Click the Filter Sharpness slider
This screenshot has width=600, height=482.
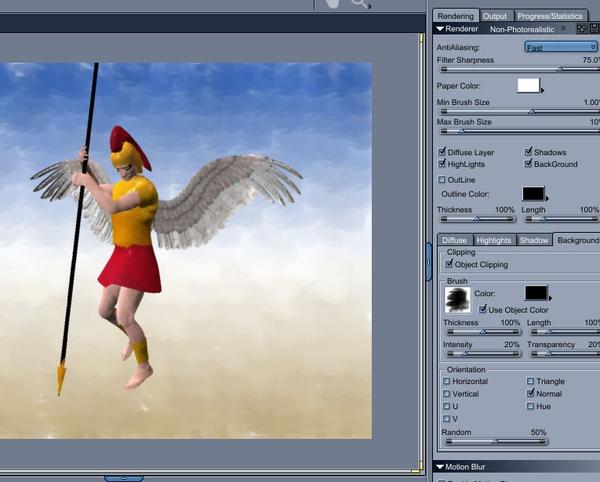(x=520, y=69)
